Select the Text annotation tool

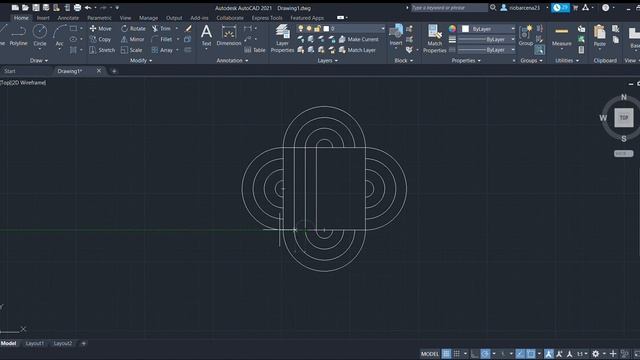[x=207, y=36]
